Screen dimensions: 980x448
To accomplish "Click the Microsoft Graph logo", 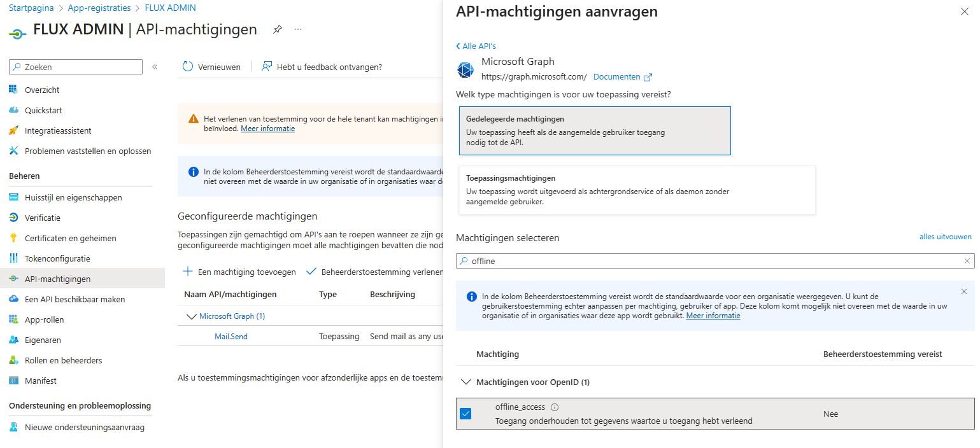I will 465,70.
